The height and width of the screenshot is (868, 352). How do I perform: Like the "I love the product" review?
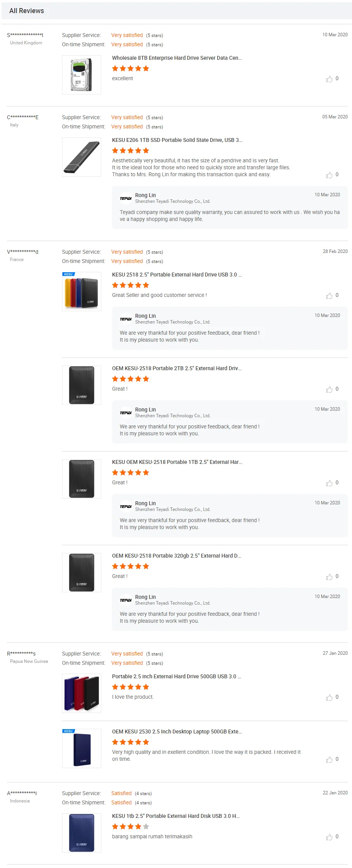pyautogui.click(x=329, y=698)
